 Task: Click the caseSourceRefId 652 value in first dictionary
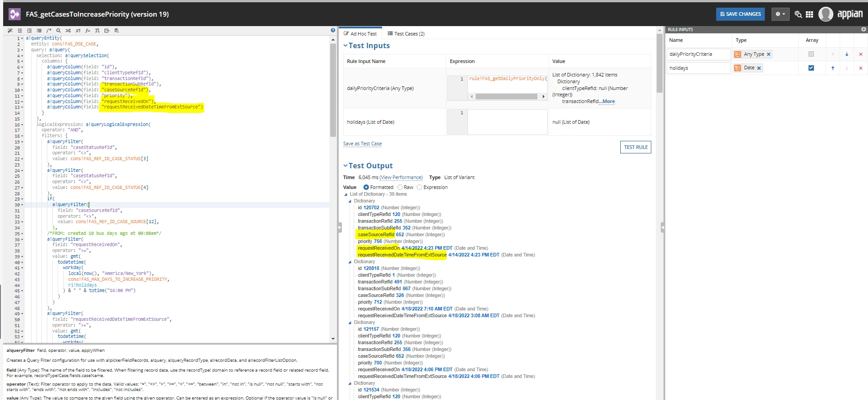click(x=400, y=234)
